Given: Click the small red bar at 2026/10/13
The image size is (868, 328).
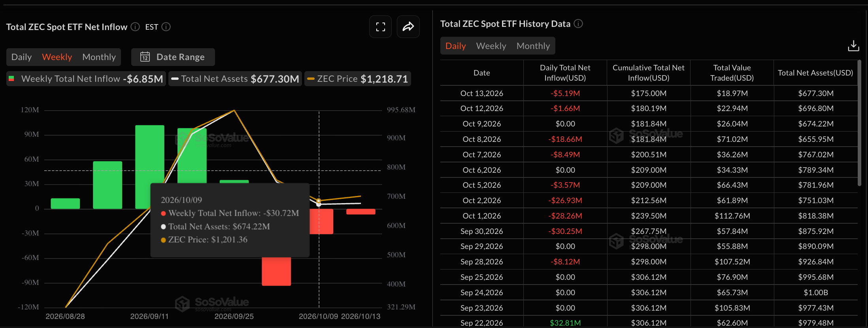Looking at the screenshot, I should pos(360,211).
